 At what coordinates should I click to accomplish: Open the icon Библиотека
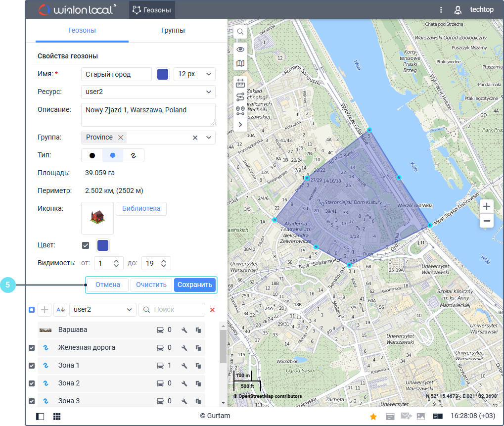click(141, 209)
